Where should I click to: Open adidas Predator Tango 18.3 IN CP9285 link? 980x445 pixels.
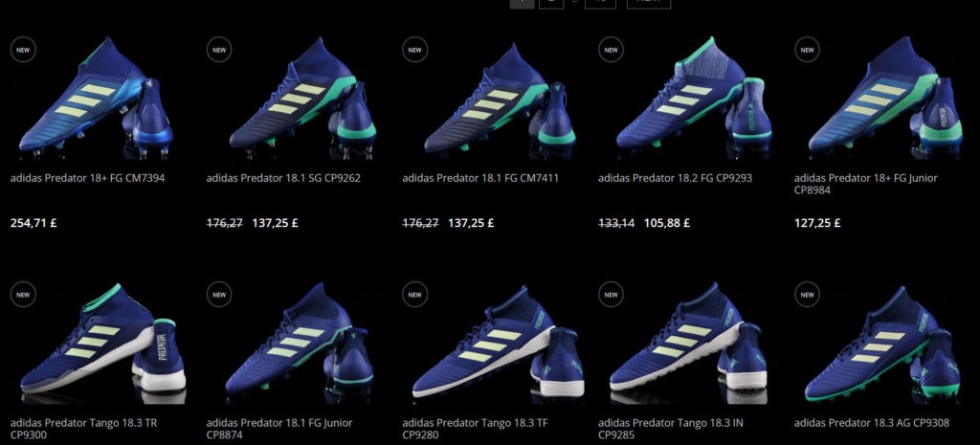[x=671, y=429]
